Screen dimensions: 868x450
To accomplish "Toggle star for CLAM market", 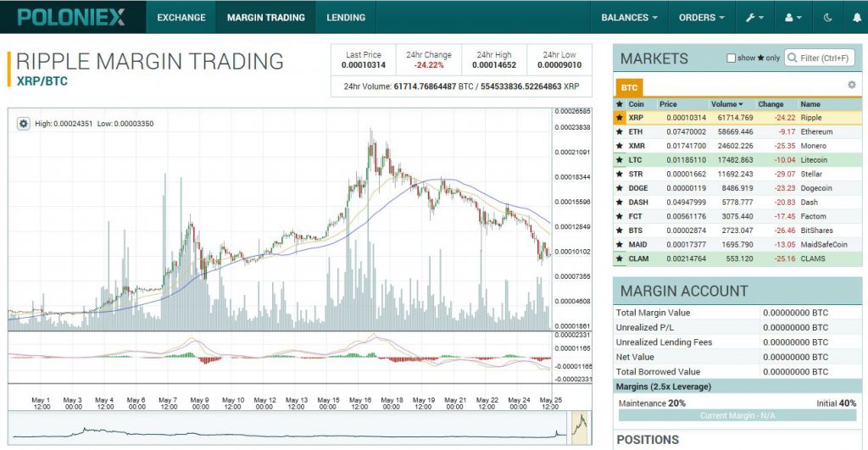I will [x=620, y=258].
